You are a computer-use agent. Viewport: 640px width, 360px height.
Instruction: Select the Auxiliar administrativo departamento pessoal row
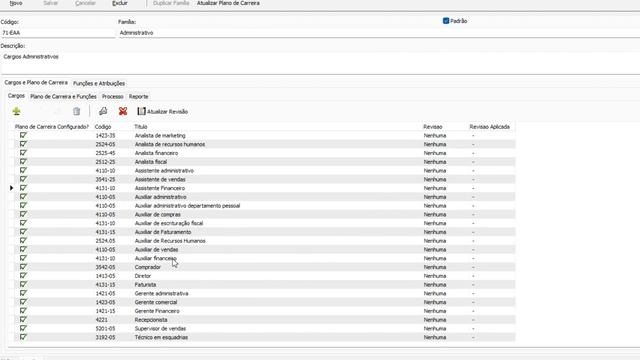pyautogui.click(x=187, y=206)
